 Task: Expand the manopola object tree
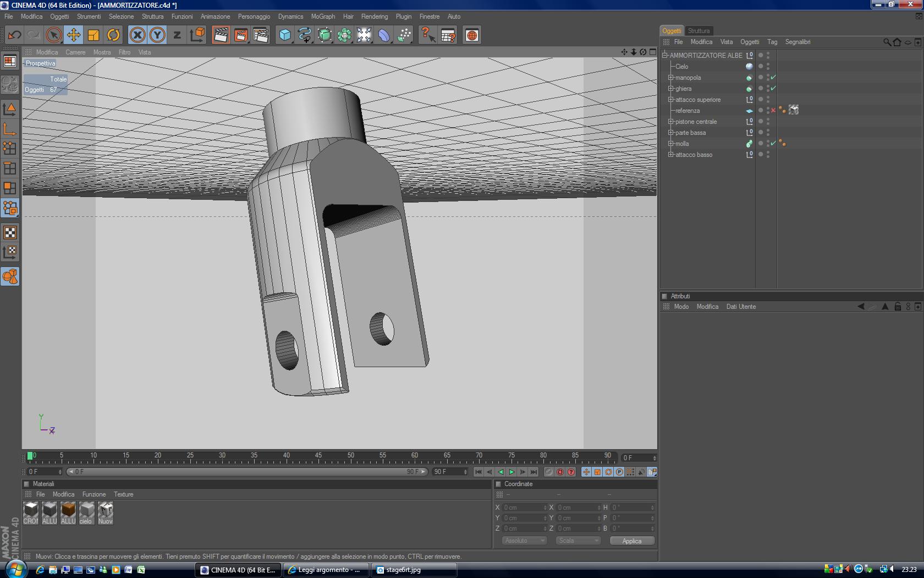(x=670, y=78)
